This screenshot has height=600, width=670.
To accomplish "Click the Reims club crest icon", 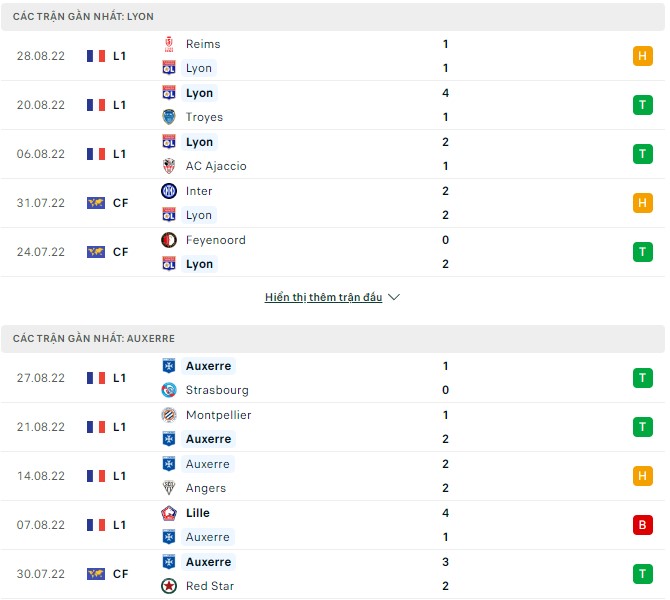I will [168, 44].
